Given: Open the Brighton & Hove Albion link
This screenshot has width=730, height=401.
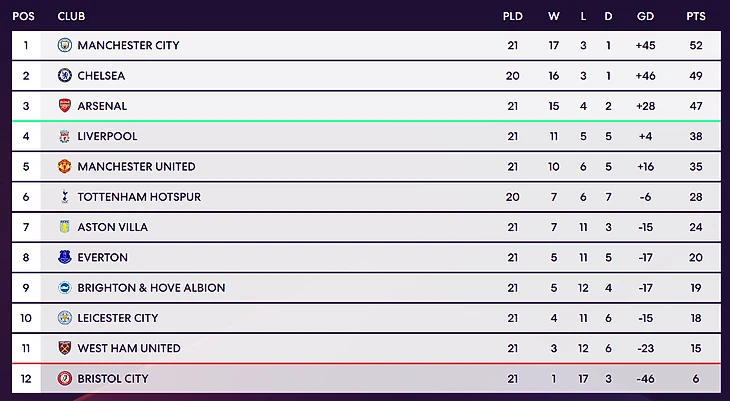Looking at the screenshot, I should (151, 288).
